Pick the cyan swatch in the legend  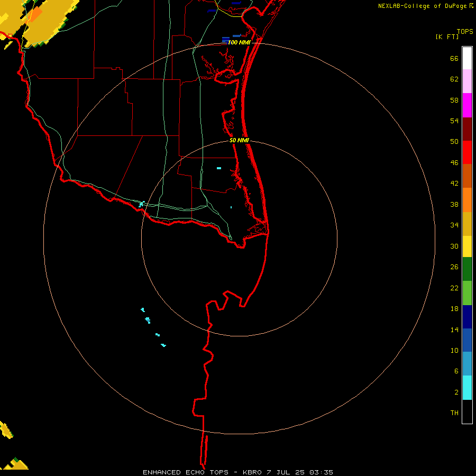(467, 388)
